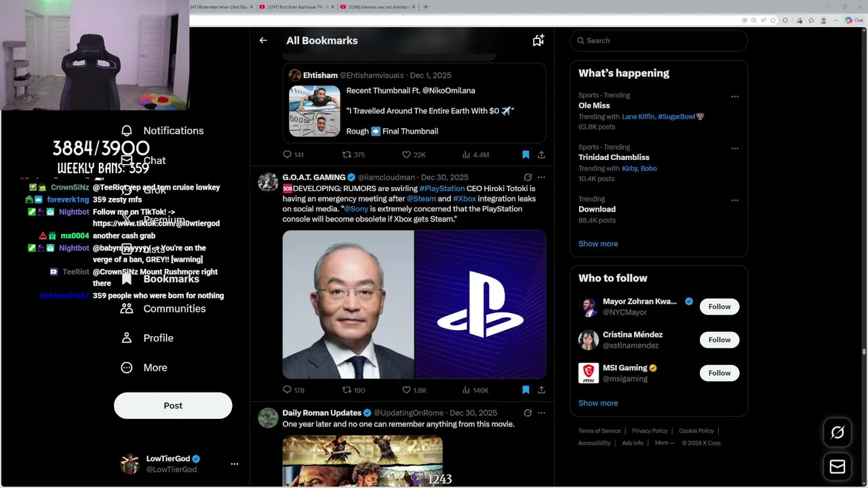Show more trends under What's happening
The width and height of the screenshot is (868, 488).
click(598, 243)
